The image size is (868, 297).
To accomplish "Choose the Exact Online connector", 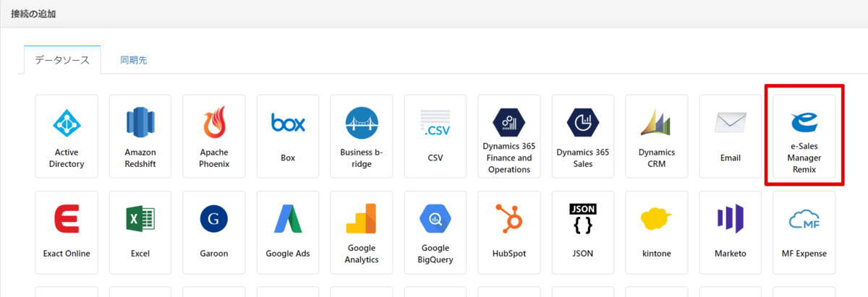I will pyautogui.click(x=67, y=232).
